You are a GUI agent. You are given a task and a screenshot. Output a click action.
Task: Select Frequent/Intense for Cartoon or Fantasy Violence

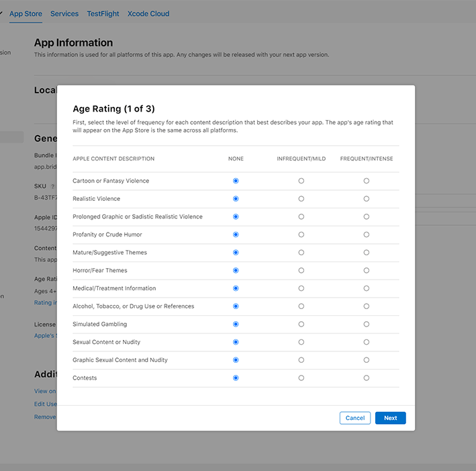[367, 181]
